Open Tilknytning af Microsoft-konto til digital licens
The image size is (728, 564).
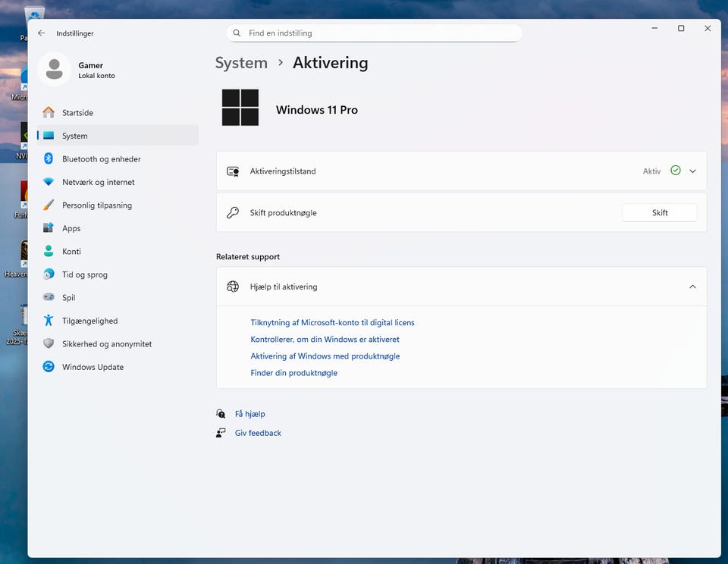pos(332,323)
